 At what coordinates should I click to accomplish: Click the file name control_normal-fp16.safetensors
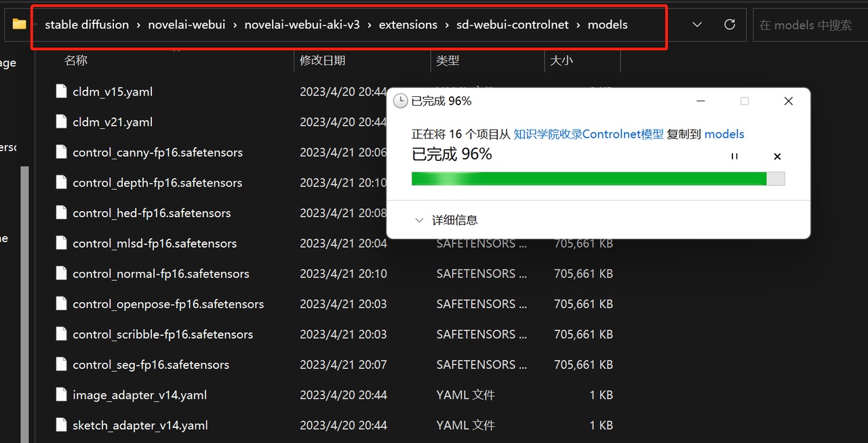tap(161, 274)
